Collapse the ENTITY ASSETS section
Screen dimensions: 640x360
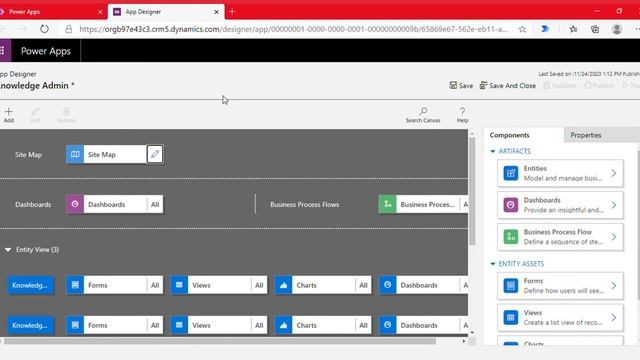(493, 264)
